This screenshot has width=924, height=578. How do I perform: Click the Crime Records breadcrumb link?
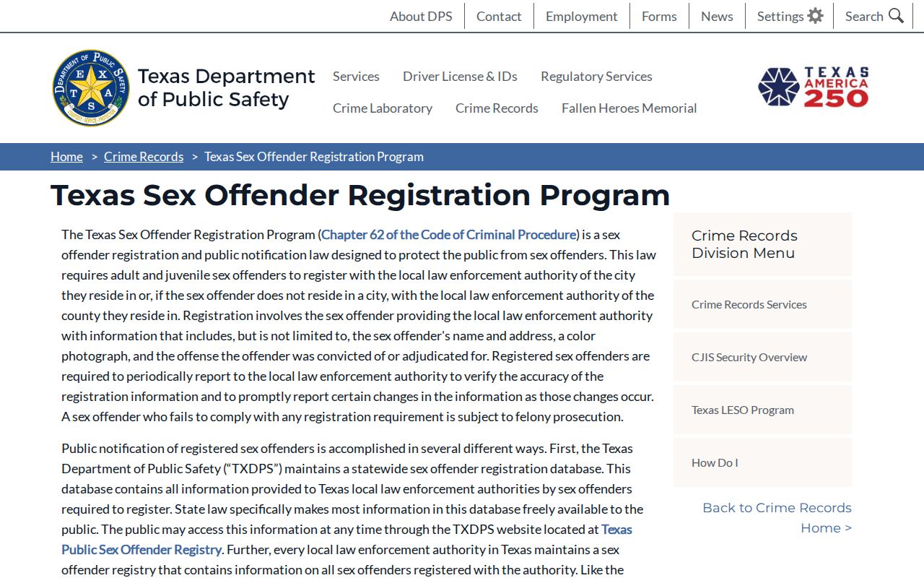144,157
